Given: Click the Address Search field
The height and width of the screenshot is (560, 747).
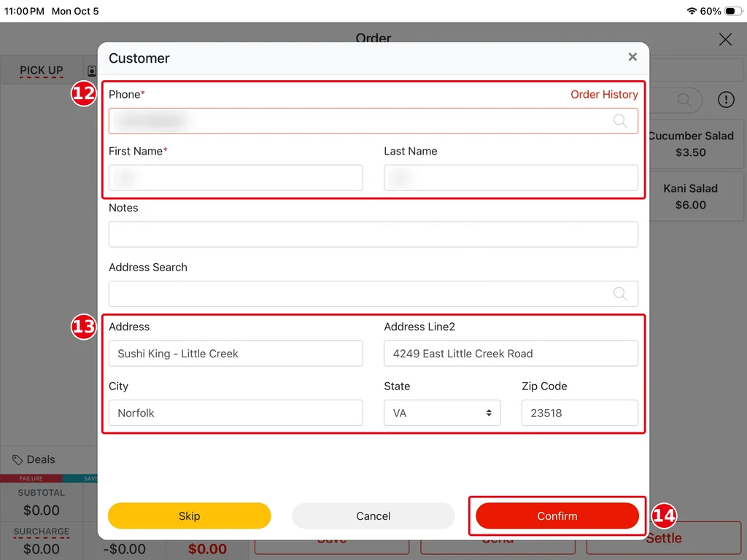Looking at the screenshot, I should [x=373, y=294].
